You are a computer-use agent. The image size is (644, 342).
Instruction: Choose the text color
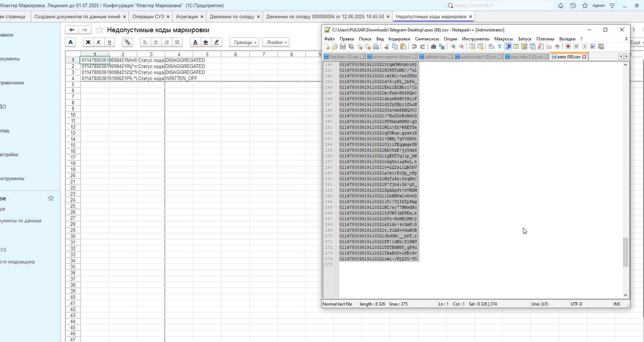[195, 42]
